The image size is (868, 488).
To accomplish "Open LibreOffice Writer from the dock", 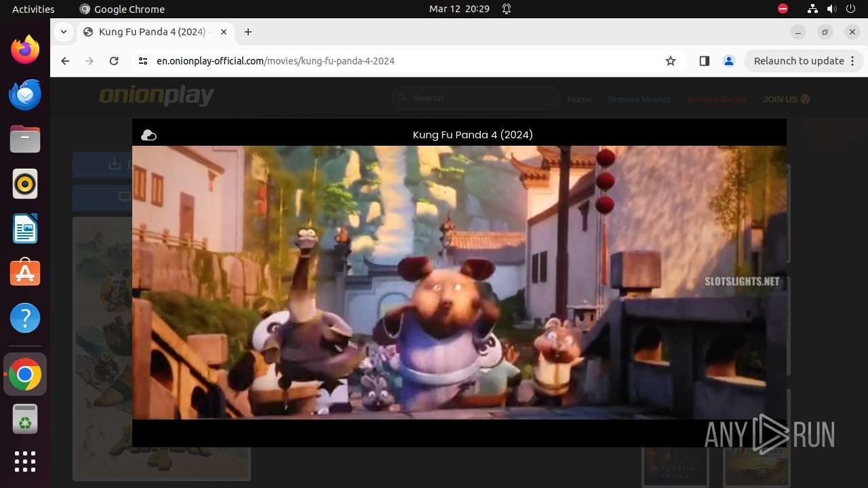I will pos(25,228).
